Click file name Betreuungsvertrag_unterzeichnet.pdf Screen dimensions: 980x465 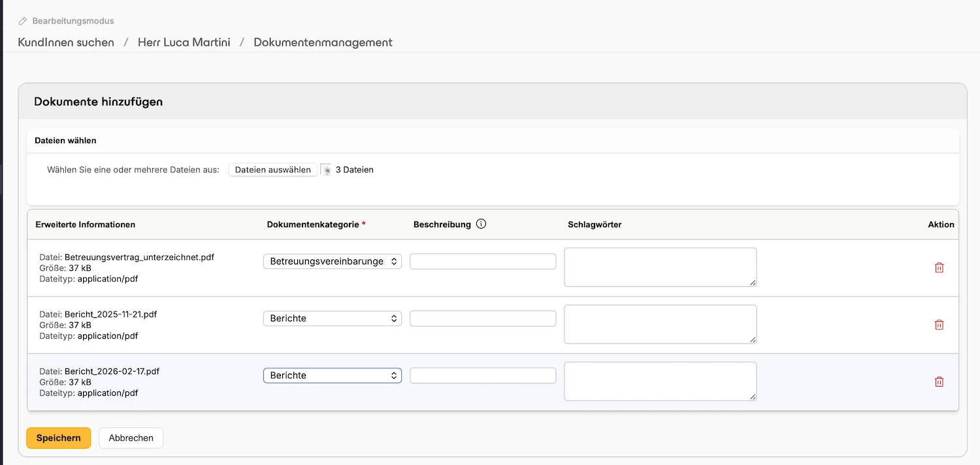pos(139,257)
